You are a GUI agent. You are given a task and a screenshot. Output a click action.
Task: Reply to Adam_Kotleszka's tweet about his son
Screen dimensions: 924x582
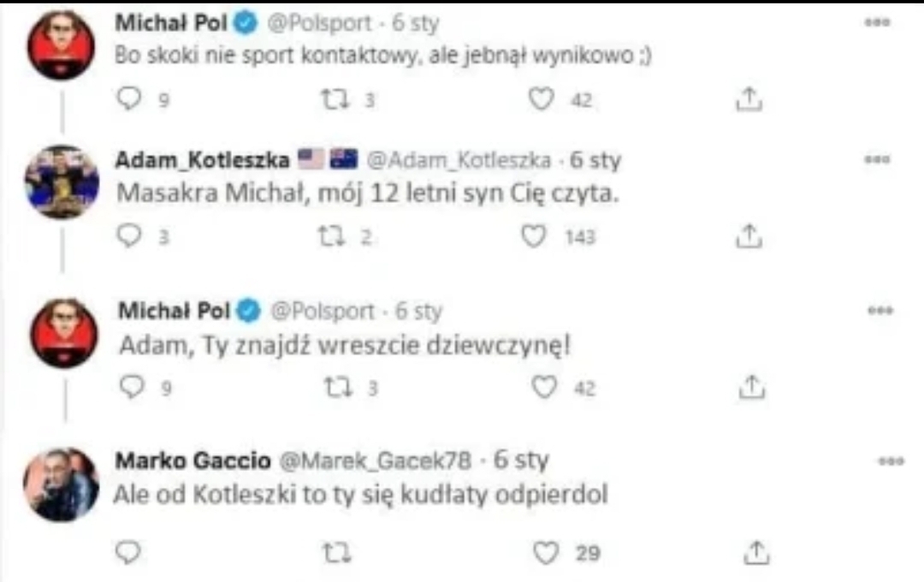point(127,236)
